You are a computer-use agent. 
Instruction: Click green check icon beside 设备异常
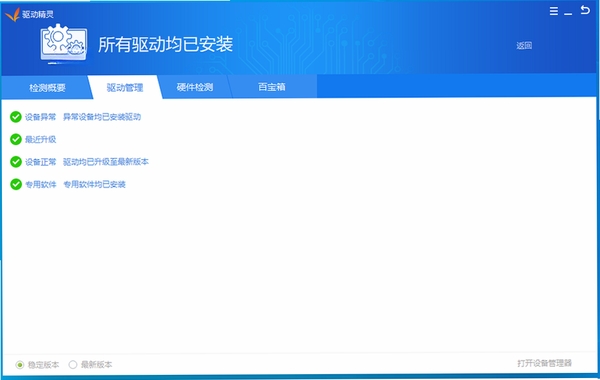coord(16,117)
